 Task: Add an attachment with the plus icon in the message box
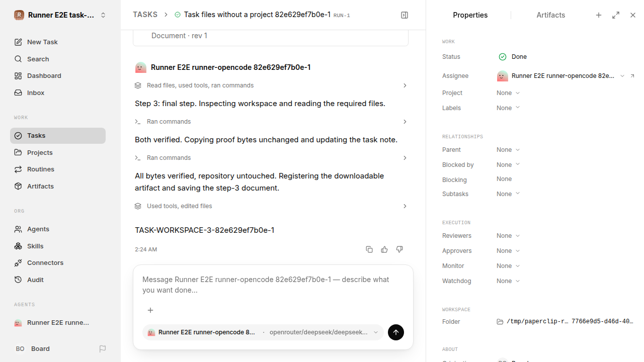(x=150, y=310)
